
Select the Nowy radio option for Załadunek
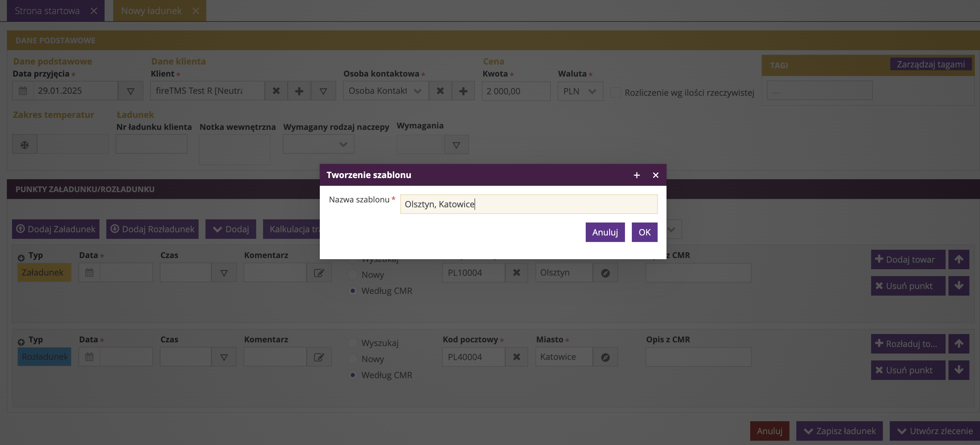[x=353, y=275]
